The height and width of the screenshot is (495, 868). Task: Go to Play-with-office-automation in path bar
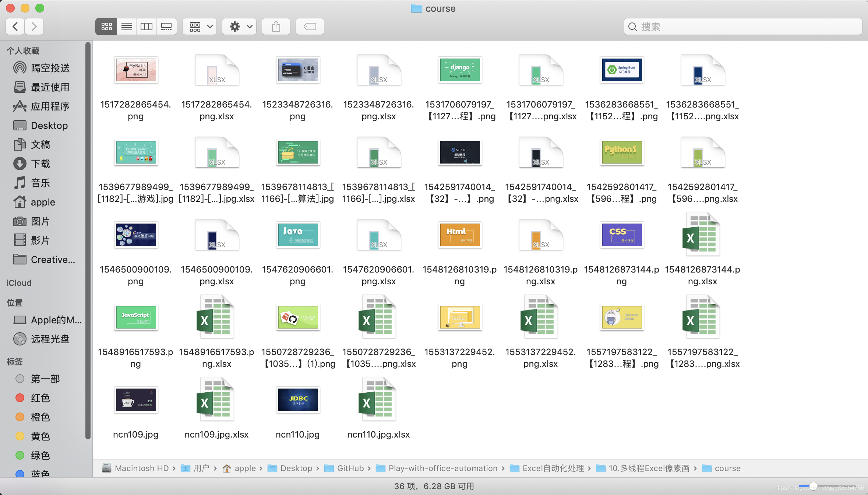[x=437, y=468]
